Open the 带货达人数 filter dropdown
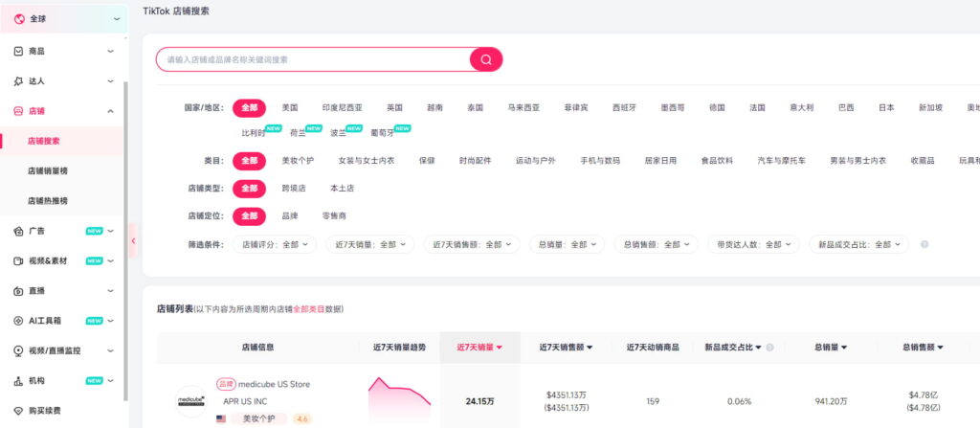This screenshot has height=428, width=980. (754, 245)
